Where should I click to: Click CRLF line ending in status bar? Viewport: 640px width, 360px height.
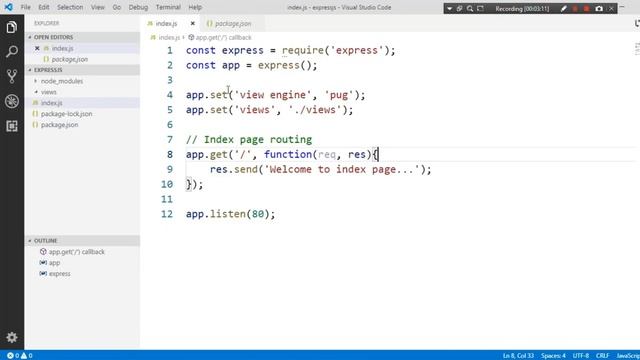(x=602, y=356)
